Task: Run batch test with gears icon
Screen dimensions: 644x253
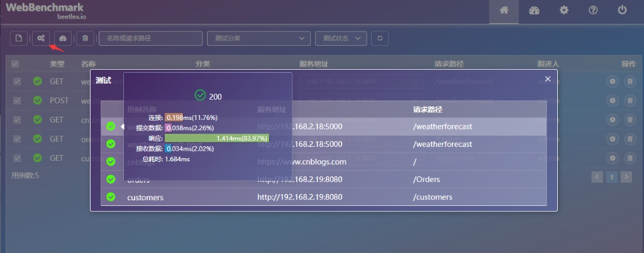Action: [41, 38]
